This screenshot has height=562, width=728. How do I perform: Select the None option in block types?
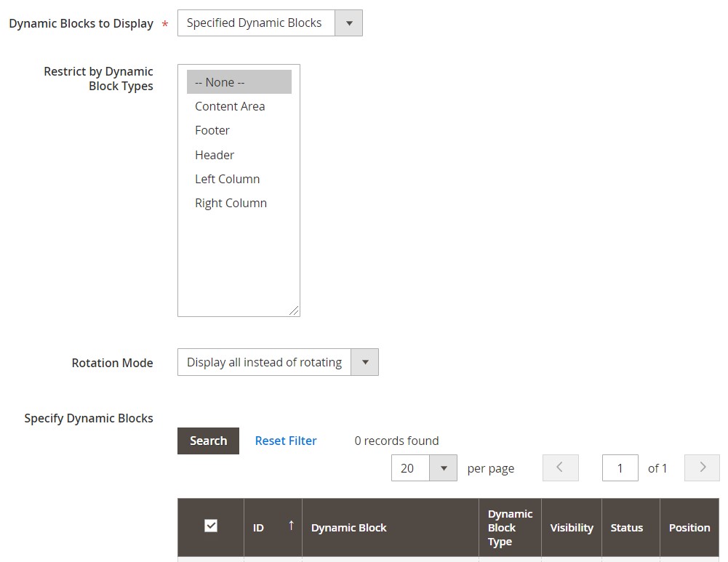[239, 82]
